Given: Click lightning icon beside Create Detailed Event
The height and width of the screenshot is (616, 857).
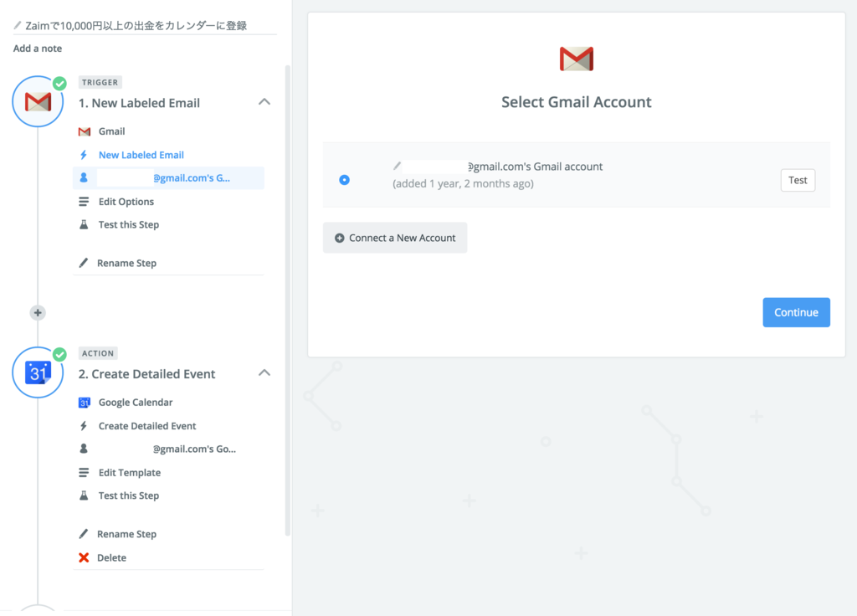Looking at the screenshot, I should [x=84, y=426].
